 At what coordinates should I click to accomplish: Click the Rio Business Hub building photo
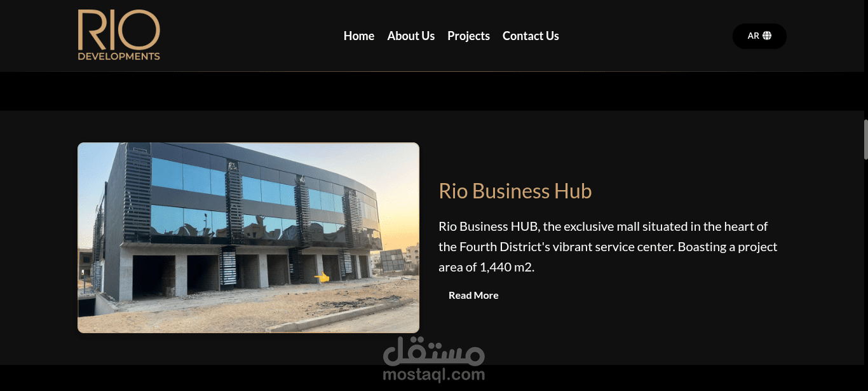point(248,238)
